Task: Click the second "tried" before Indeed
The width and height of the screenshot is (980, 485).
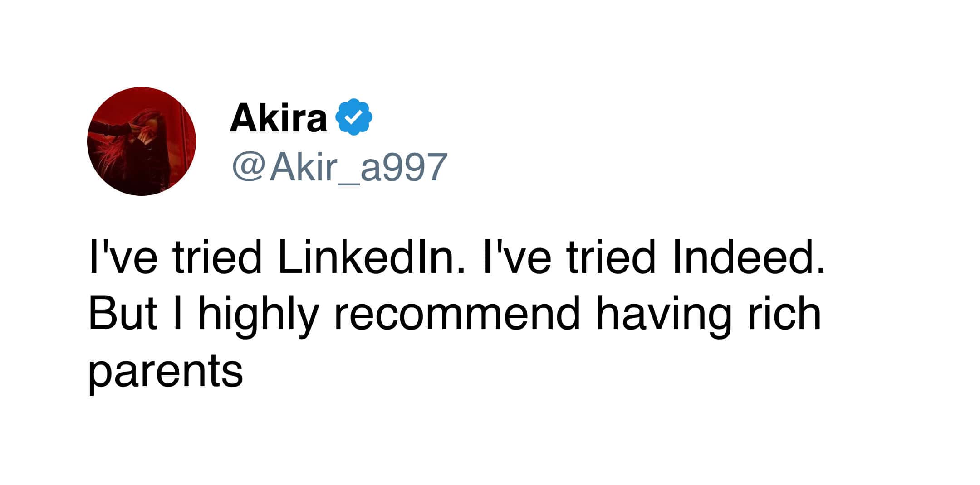Action: click(611, 258)
